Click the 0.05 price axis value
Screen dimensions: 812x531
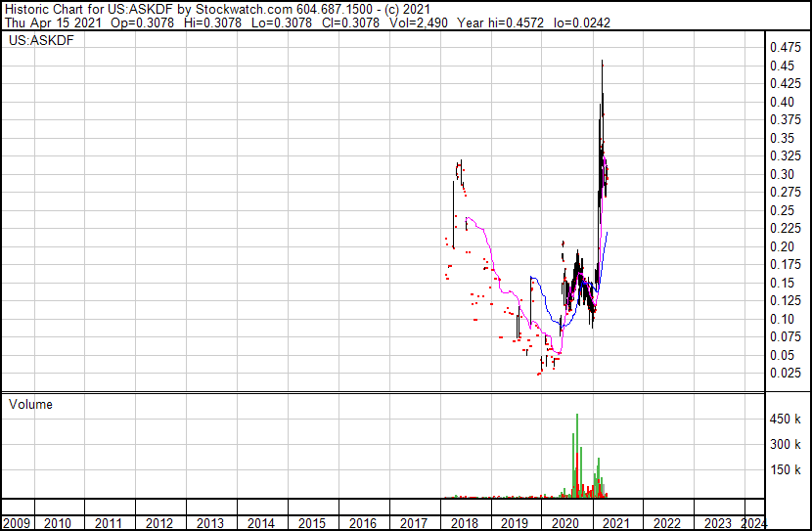782,356
